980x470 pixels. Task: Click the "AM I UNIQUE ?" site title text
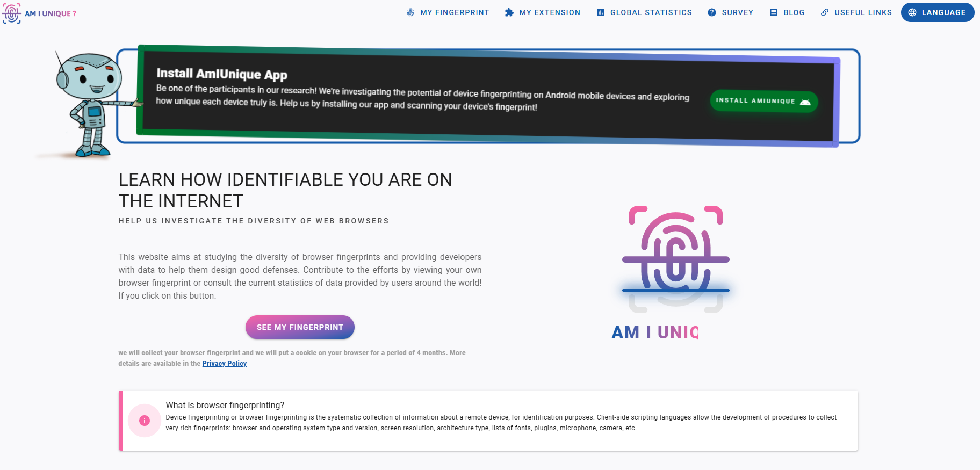pos(51,13)
